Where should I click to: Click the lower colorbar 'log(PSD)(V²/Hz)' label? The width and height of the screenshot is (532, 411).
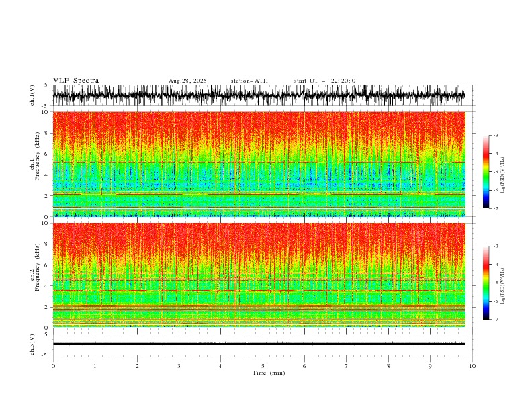tap(502, 285)
